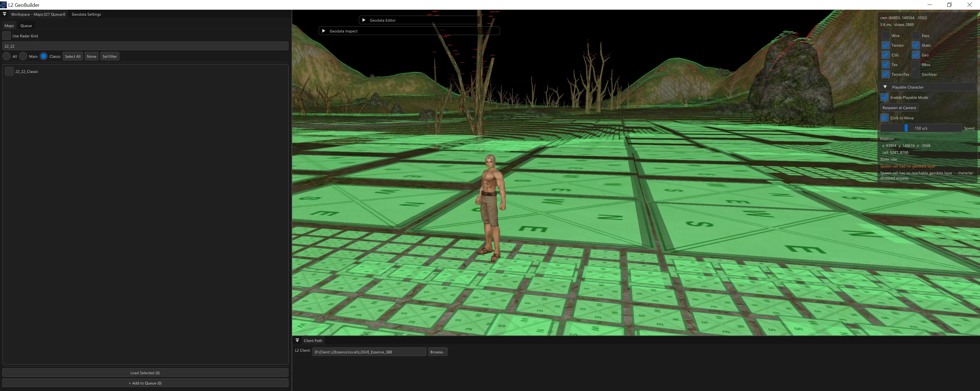Screen dimensions: 980x391
Task: Uncheck the Click to Move option
Action: [885, 118]
